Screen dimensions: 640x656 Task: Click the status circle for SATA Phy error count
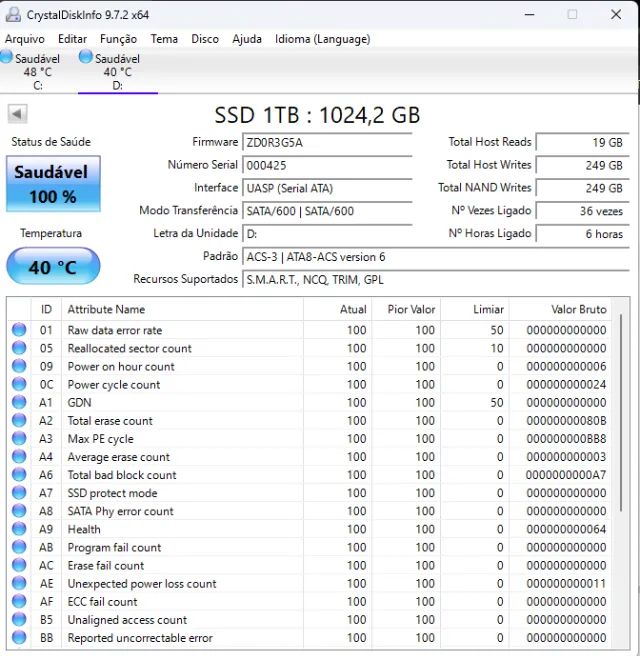(x=19, y=511)
